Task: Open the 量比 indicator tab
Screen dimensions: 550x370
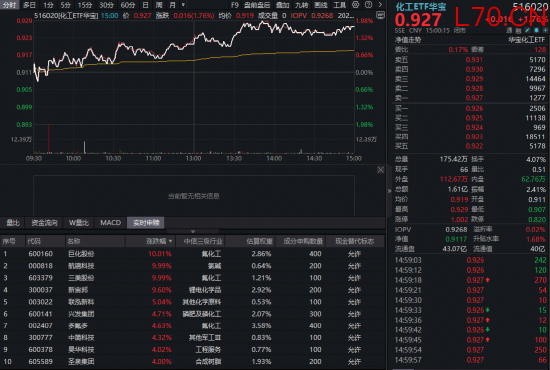Action: click(13, 223)
